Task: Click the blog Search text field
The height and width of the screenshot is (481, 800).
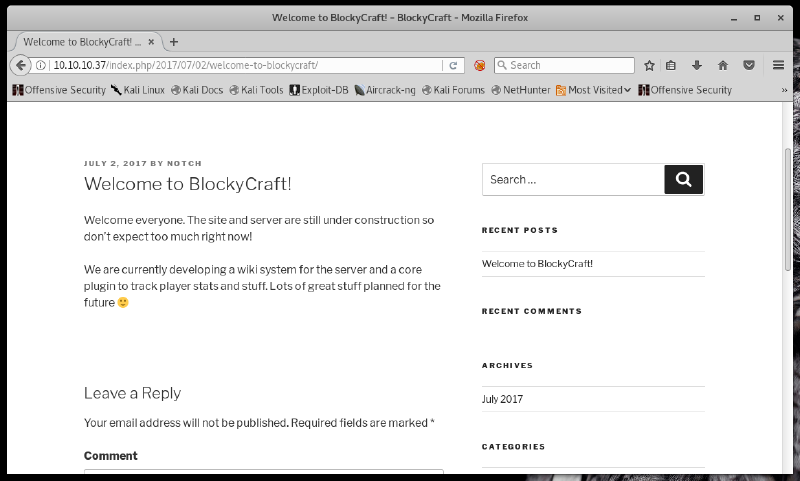Action: click(x=573, y=180)
